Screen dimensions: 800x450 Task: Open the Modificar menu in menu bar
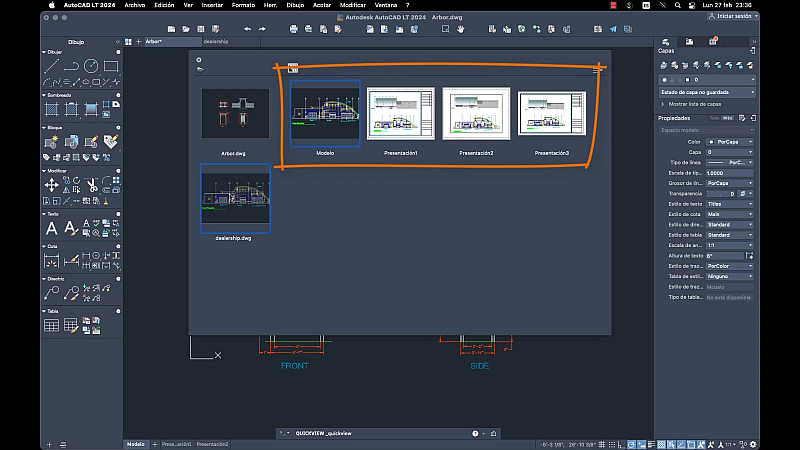click(x=353, y=5)
